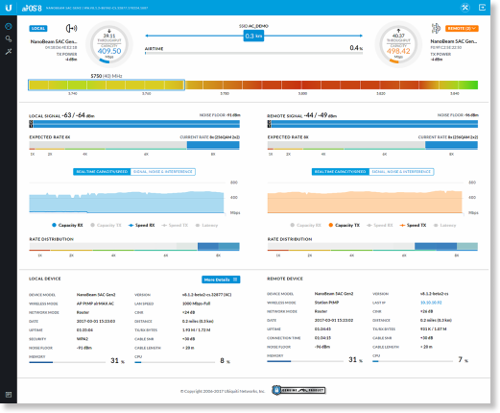Click the remote throughput gauge 498.42
500x413 pixels.
[x=398, y=44]
